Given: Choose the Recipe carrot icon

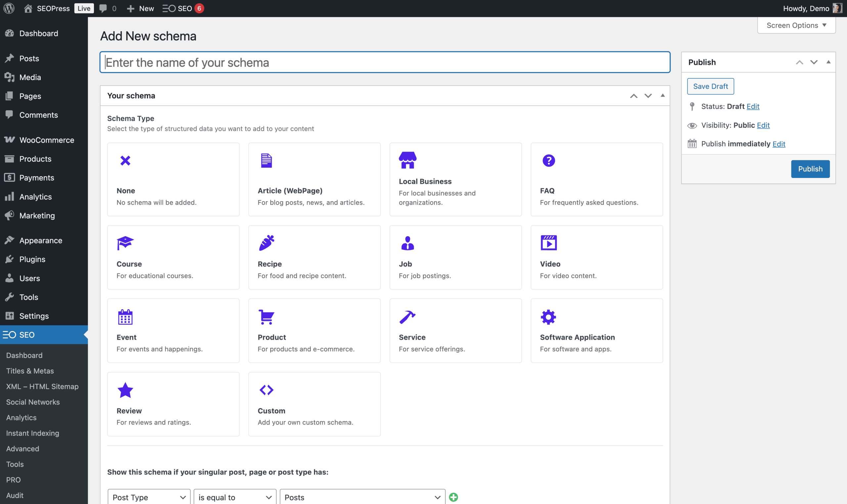Looking at the screenshot, I should point(266,243).
